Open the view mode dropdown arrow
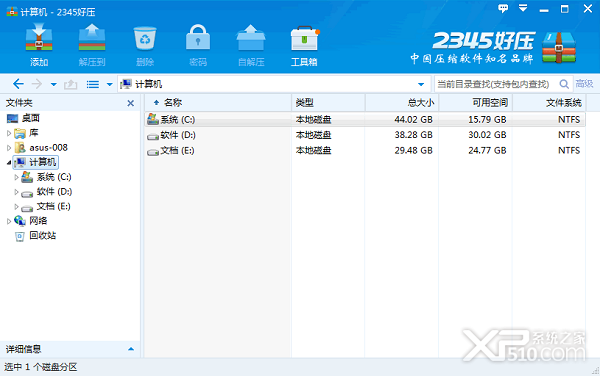 click(109, 85)
